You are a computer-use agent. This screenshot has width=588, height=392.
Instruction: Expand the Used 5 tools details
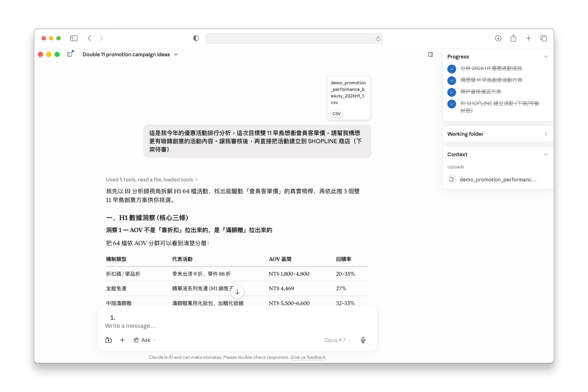[152, 179]
